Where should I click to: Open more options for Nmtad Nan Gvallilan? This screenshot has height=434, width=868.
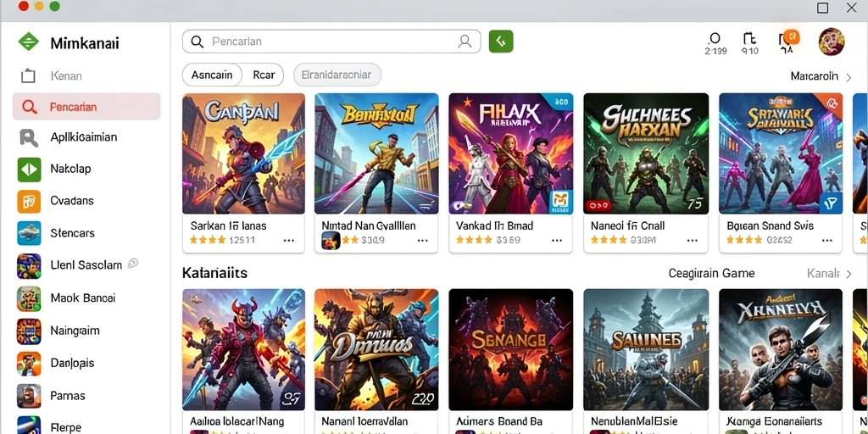423,240
